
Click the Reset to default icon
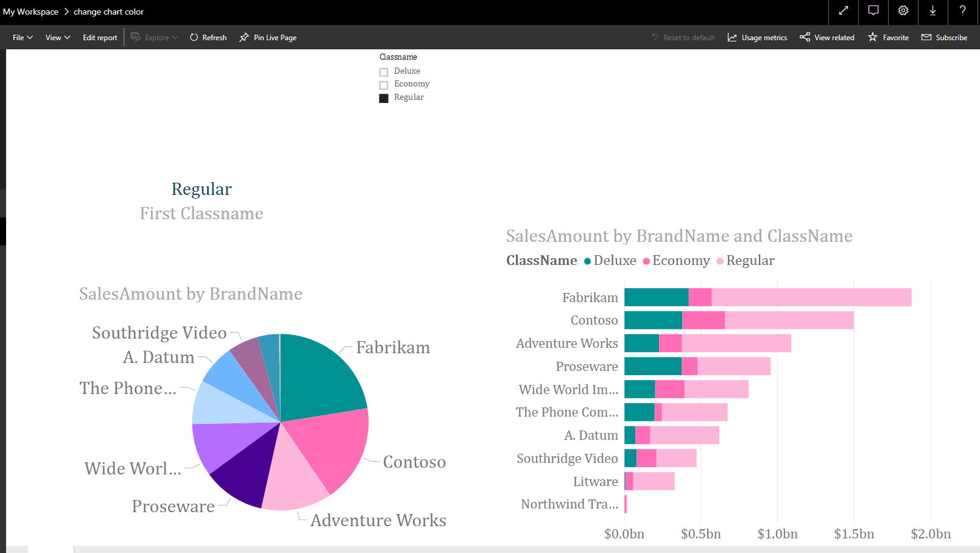coord(655,37)
